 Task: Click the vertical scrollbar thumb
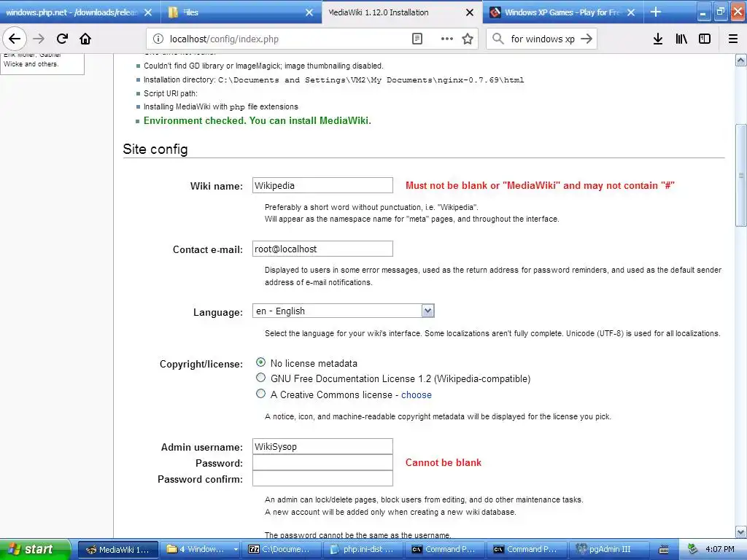(741, 175)
